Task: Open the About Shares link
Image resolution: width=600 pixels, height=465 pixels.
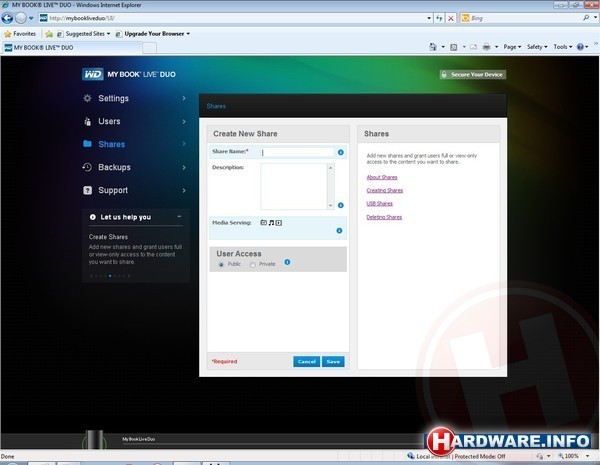Action: 382,177
